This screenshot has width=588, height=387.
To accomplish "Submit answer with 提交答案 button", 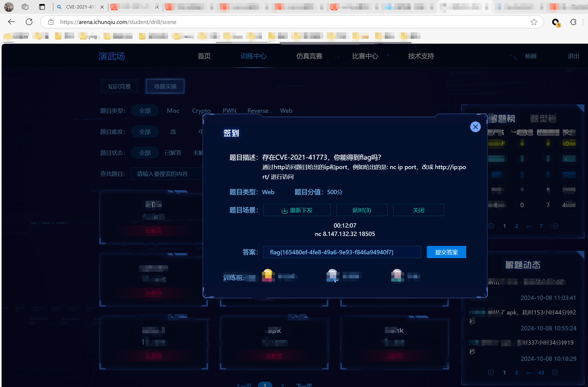I will [447, 252].
